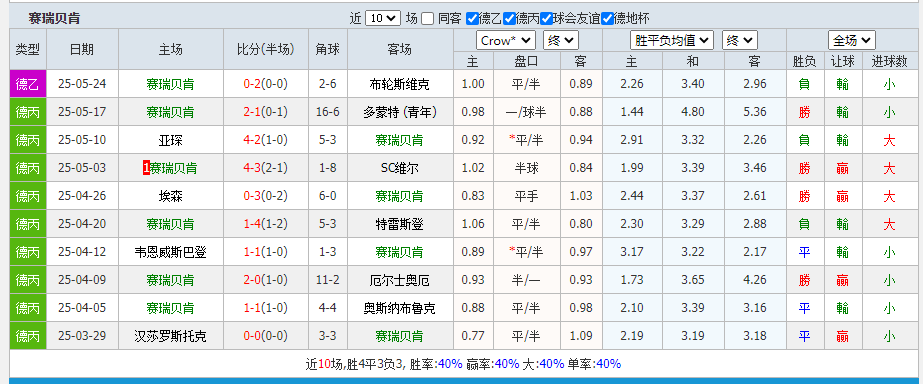Click the 让球 column header
This screenshot has width=923, height=384.
[x=842, y=61]
